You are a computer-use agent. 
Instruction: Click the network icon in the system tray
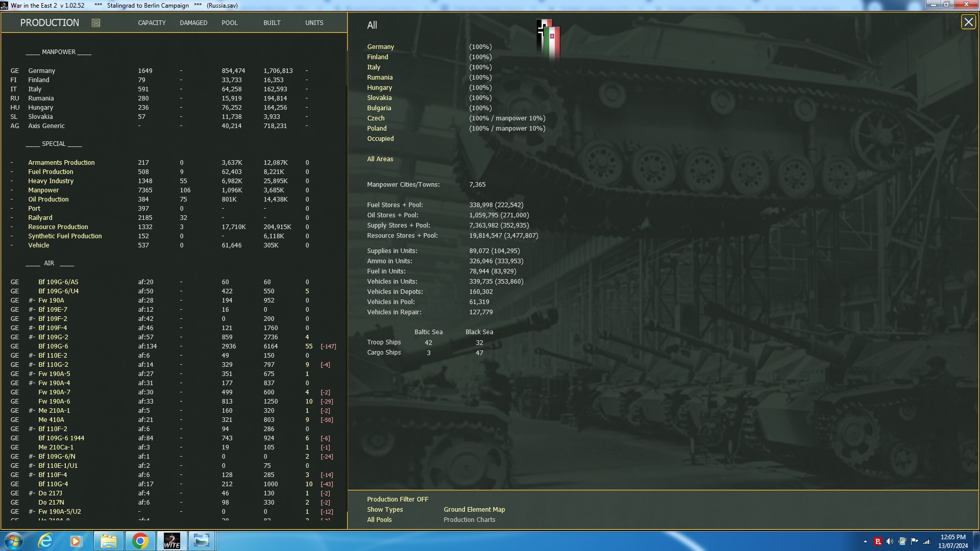(926, 540)
